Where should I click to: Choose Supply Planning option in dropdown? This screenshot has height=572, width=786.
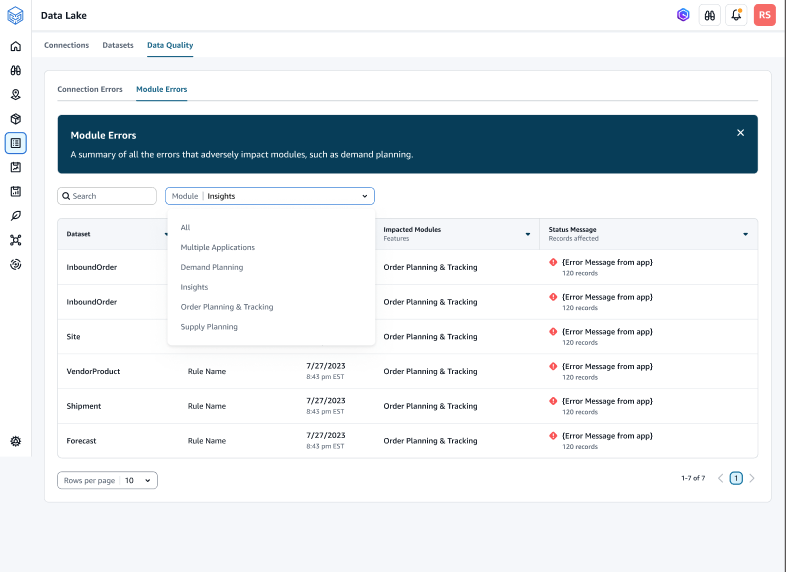[209, 327]
